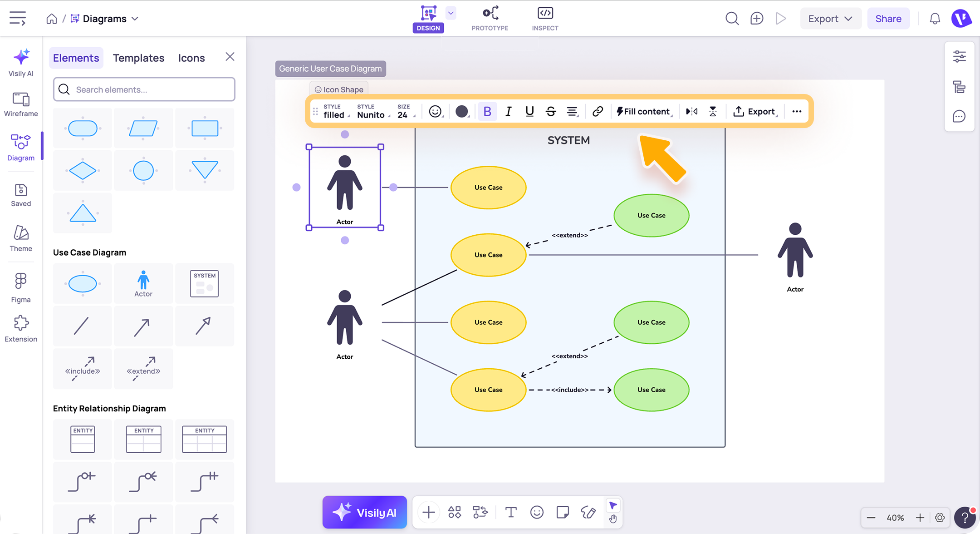
Task: Go to home via house icon
Action: click(x=52, y=19)
